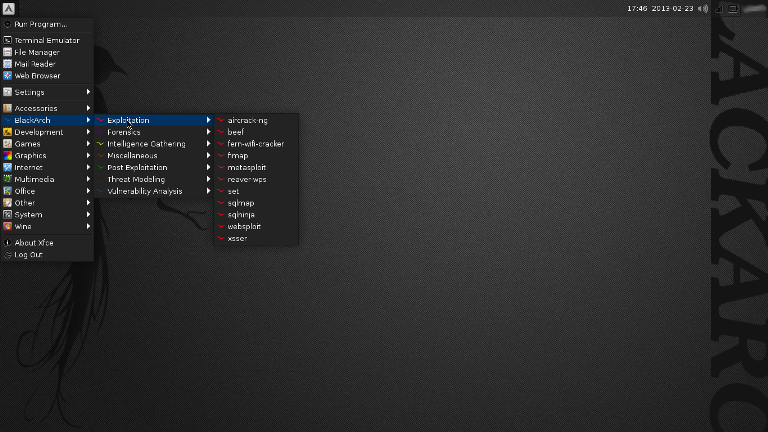
Task: Open the Threat Modeling entry
Action: point(154,179)
